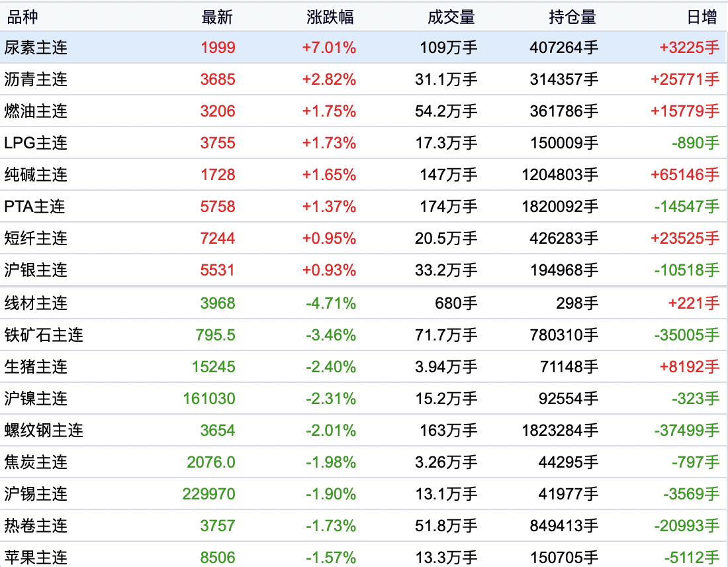The height and width of the screenshot is (567, 728).
Task: Click the 沪锡主连 change value -1.90%
Action: [x=331, y=494]
